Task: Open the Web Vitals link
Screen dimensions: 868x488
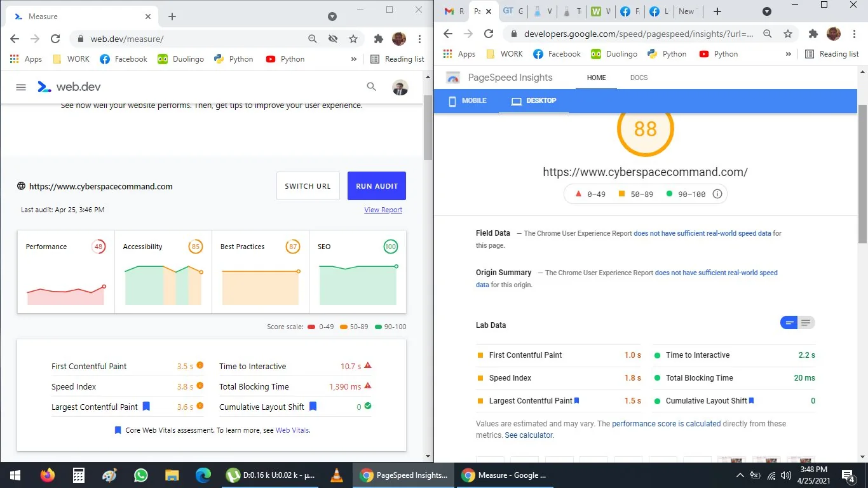Action: tap(292, 430)
